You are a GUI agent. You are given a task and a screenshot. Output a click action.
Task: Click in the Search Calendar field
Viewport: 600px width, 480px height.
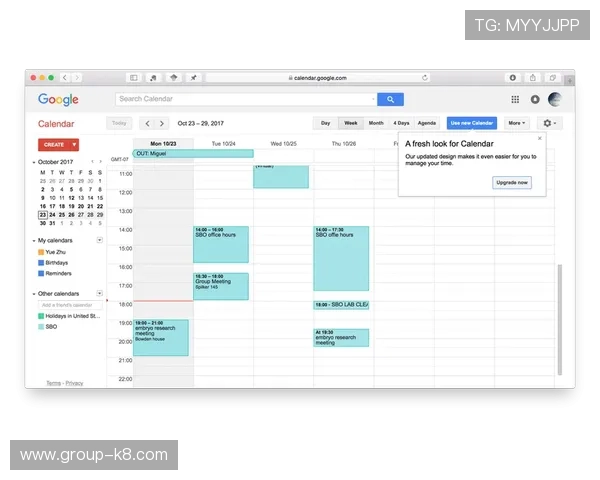pos(245,99)
